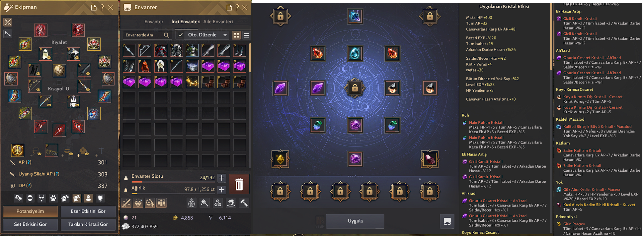Viewport: 644px width, 236px height.
Task: Click the crossed swords icon in Ekipman
Action: [x=8, y=22]
